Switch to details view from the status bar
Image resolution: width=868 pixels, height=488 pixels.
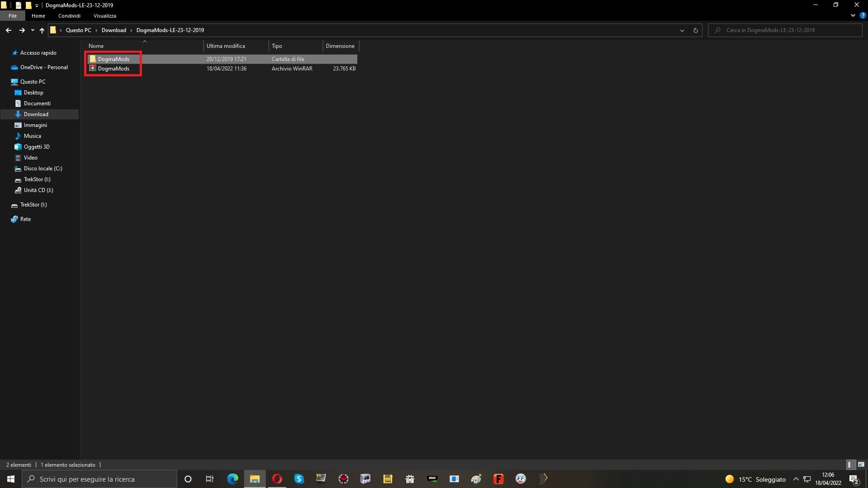[x=849, y=465]
